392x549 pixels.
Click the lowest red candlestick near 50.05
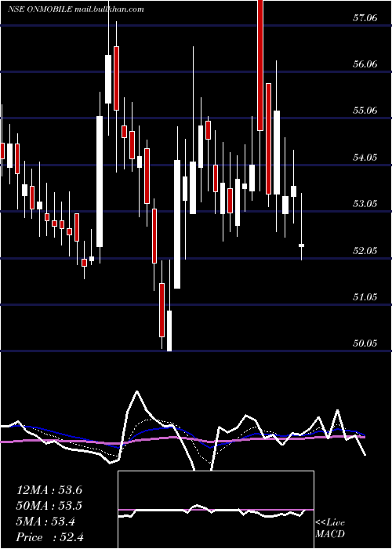coord(162,310)
